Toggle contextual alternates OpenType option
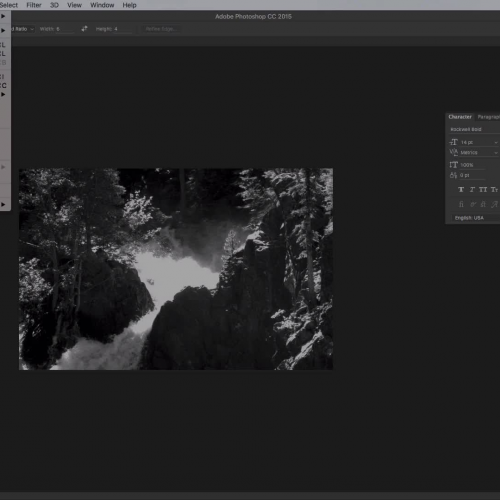The height and width of the screenshot is (500, 500). [472, 204]
